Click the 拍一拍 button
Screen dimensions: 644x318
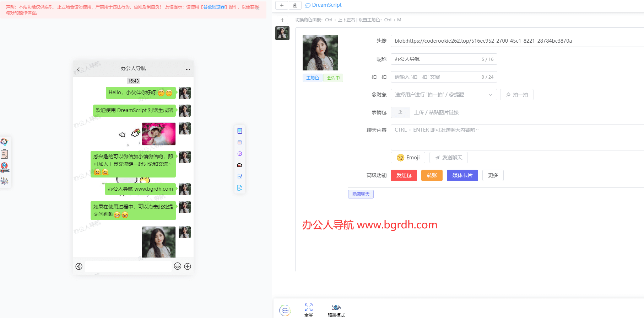(517, 95)
